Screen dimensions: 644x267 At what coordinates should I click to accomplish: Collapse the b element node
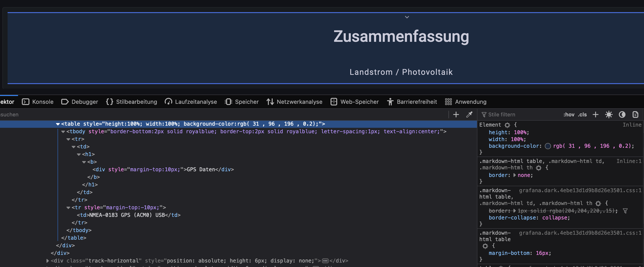coord(84,162)
